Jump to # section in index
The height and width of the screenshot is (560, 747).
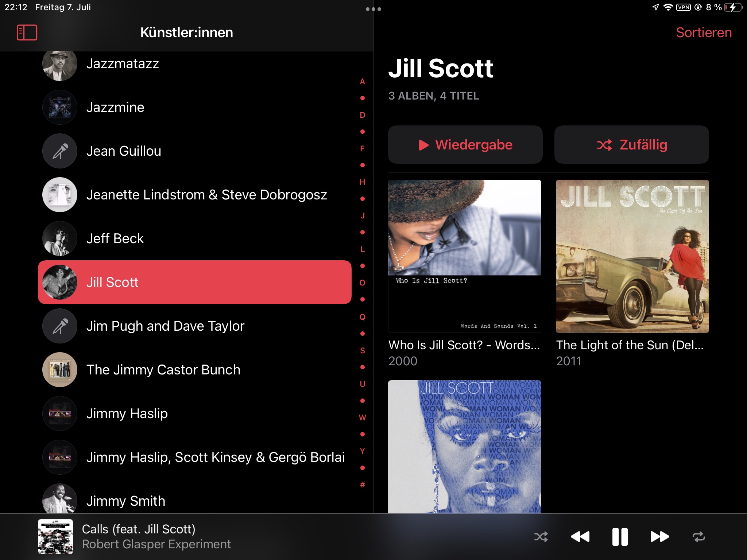coord(362,485)
